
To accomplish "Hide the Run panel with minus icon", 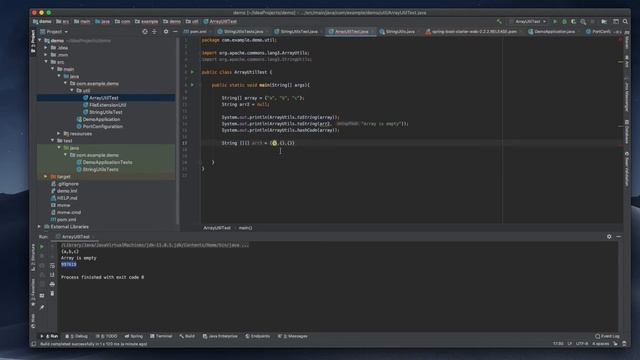I will point(619,236).
